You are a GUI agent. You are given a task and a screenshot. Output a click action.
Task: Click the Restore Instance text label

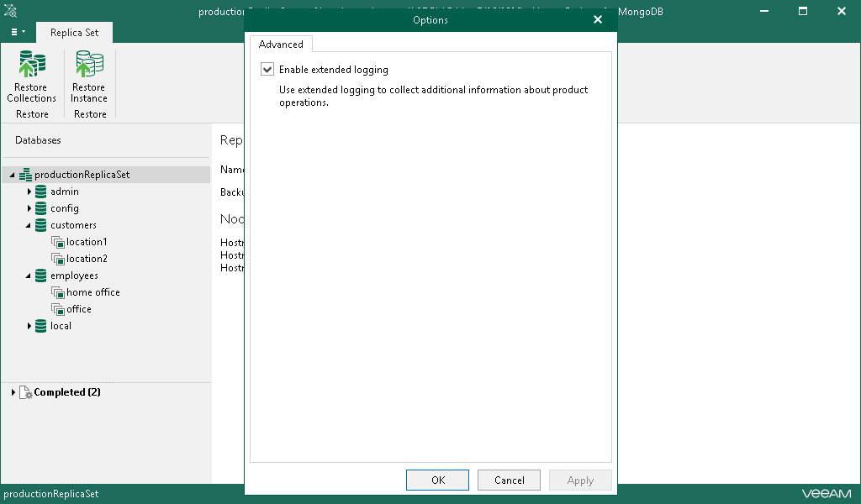[89, 92]
